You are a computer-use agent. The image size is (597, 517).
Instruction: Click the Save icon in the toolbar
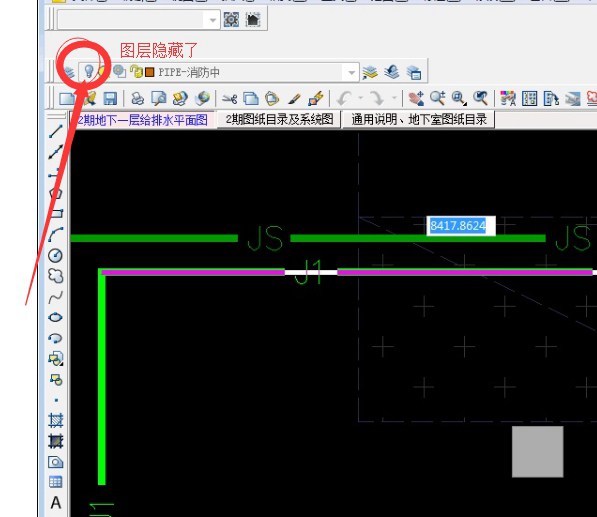(110, 99)
